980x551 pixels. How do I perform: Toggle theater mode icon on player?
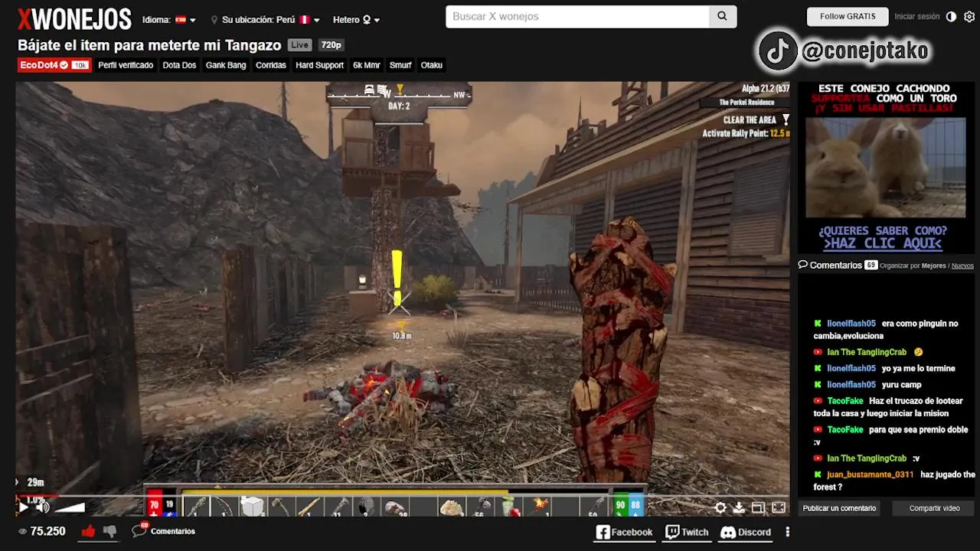coord(758,507)
